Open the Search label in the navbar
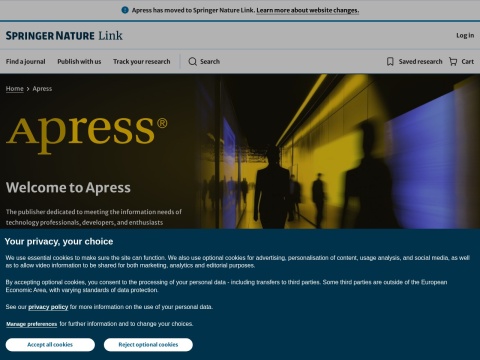 pos(210,61)
